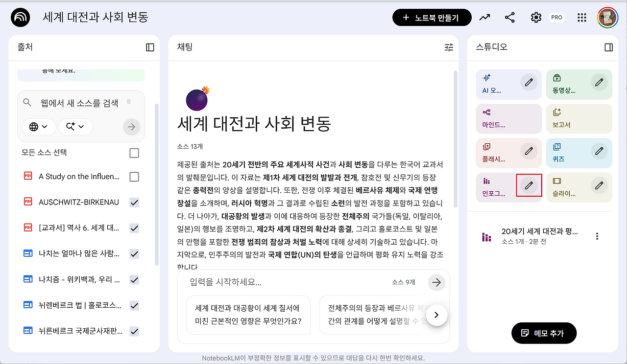Click the share icon in header

pos(510,18)
